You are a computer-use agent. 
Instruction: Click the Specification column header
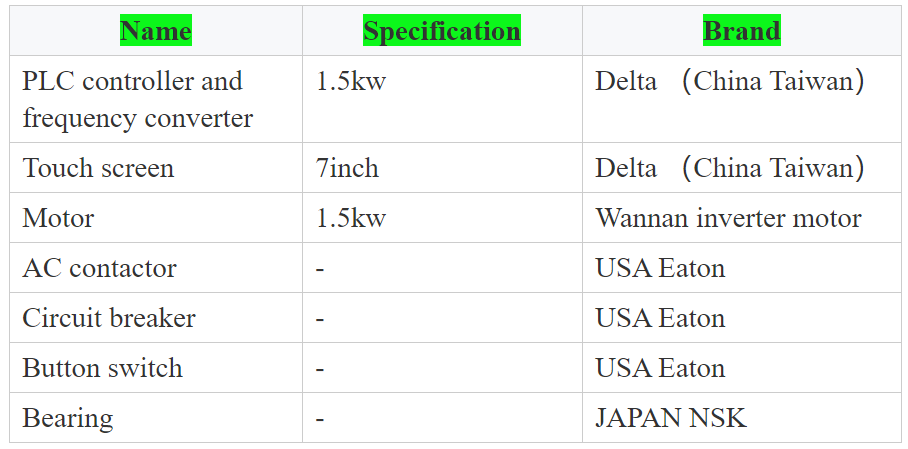[x=442, y=31]
